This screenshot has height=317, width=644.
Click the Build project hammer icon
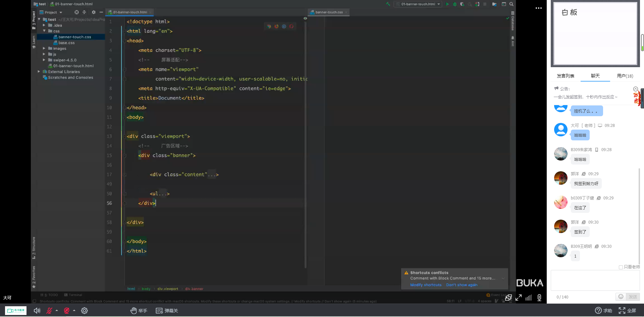(x=388, y=4)
